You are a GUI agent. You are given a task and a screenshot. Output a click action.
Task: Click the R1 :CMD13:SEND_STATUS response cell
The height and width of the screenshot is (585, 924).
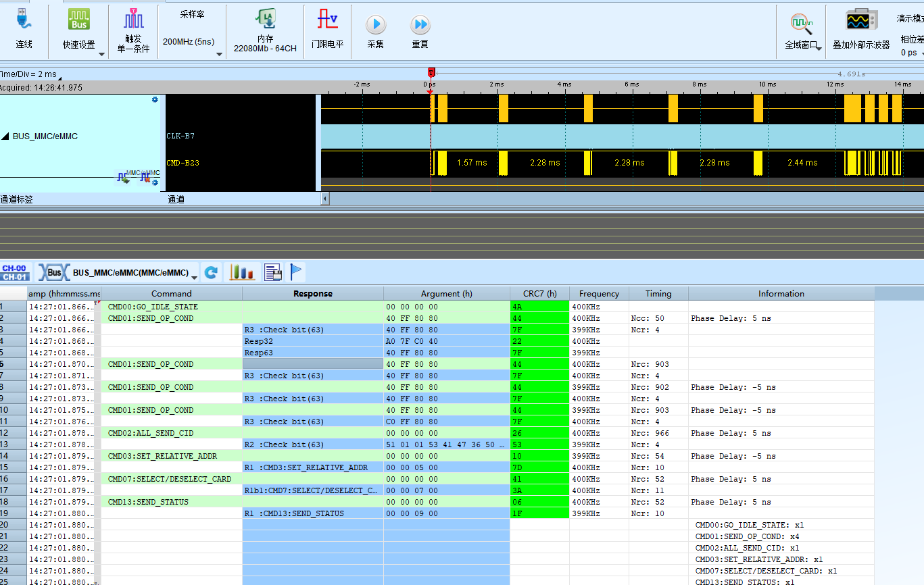point(313,513)
